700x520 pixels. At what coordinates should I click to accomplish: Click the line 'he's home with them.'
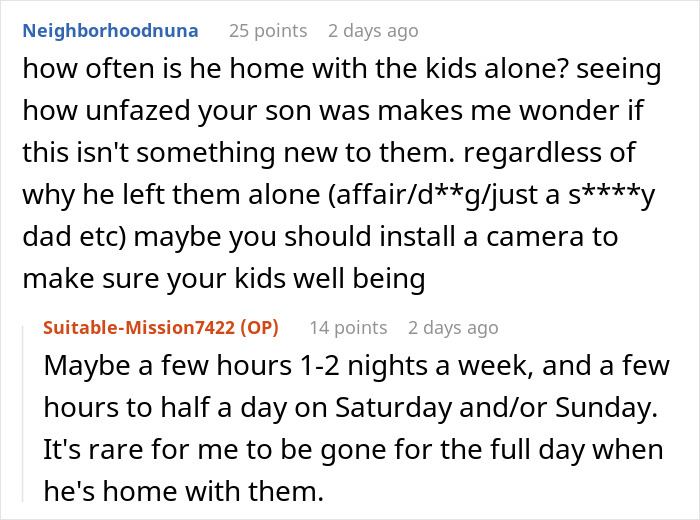pos(183,491)
